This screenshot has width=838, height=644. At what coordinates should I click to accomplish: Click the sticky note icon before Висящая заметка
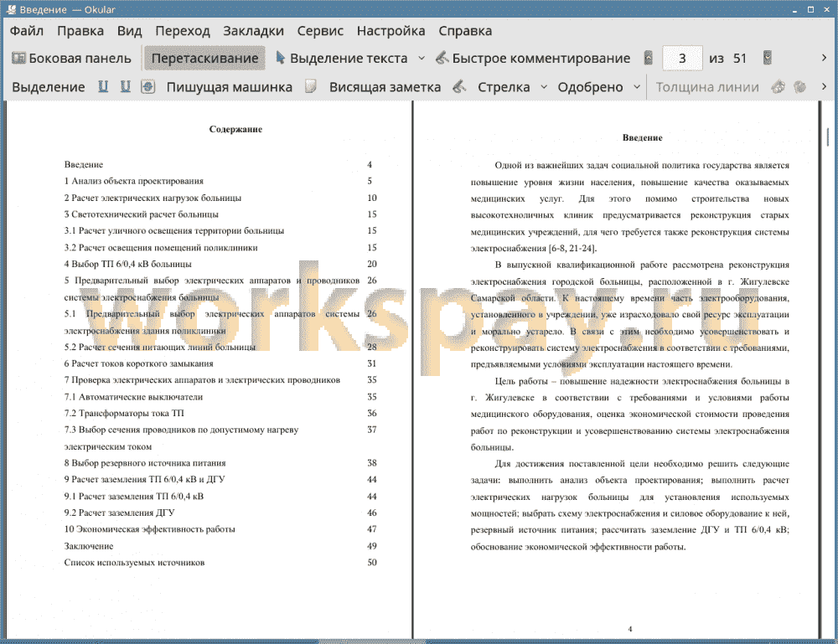pyautogui.click(x=311, y=86)
